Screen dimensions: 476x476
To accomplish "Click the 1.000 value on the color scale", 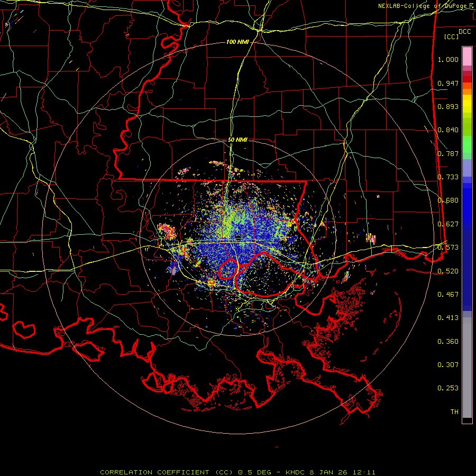I will click(x=448, y=59).
